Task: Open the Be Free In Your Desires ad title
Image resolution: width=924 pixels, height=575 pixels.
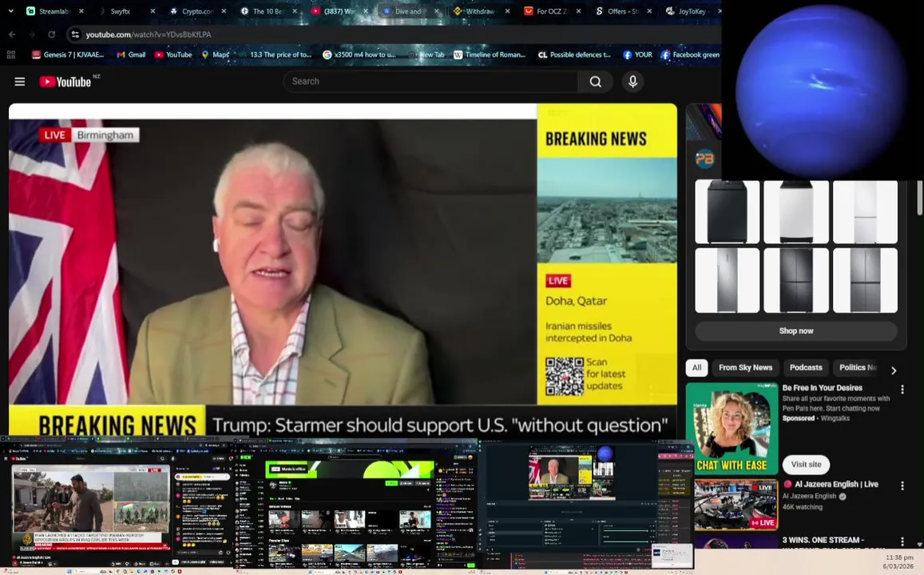Action: (x=822, y=387)
